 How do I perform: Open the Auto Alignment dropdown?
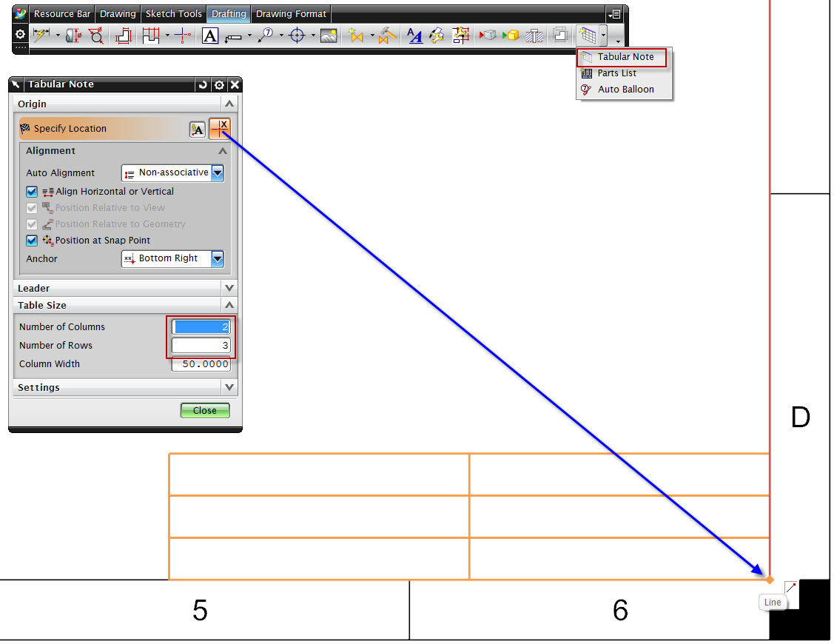[218, 172]
